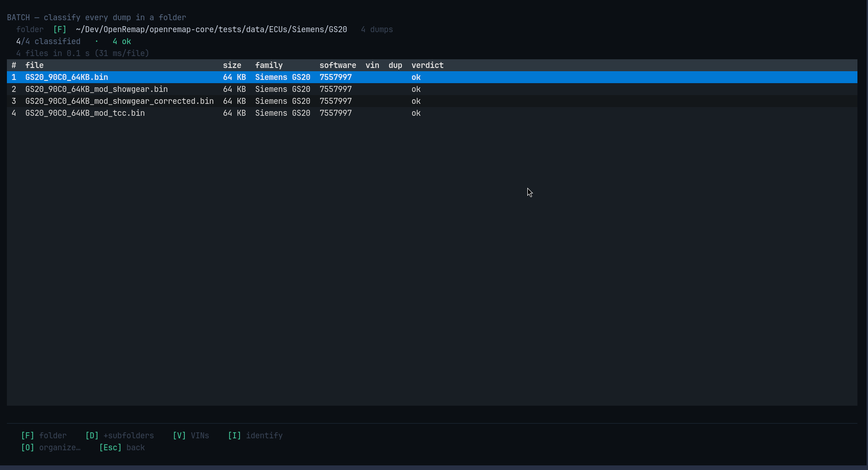The height and width of the screenshot is (470, 868).
Task: Click verdict 'ok' in the mod_tcc row
Action: [x=416, y=113]
